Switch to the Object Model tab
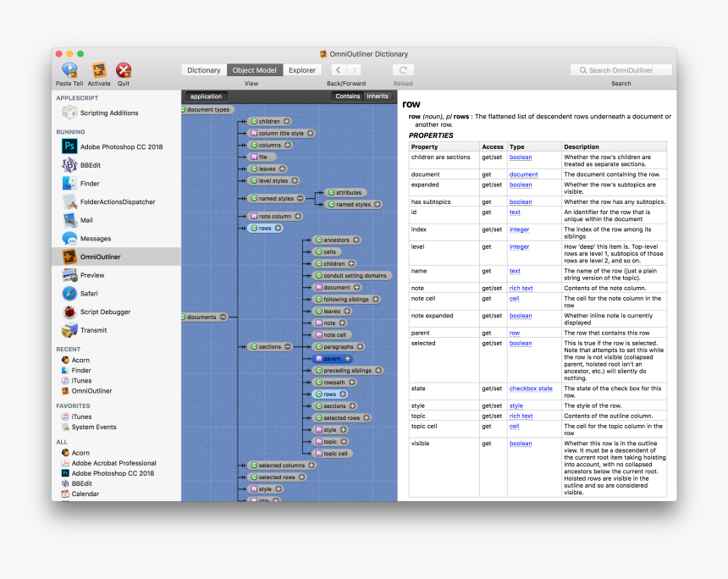 [255, 70]
